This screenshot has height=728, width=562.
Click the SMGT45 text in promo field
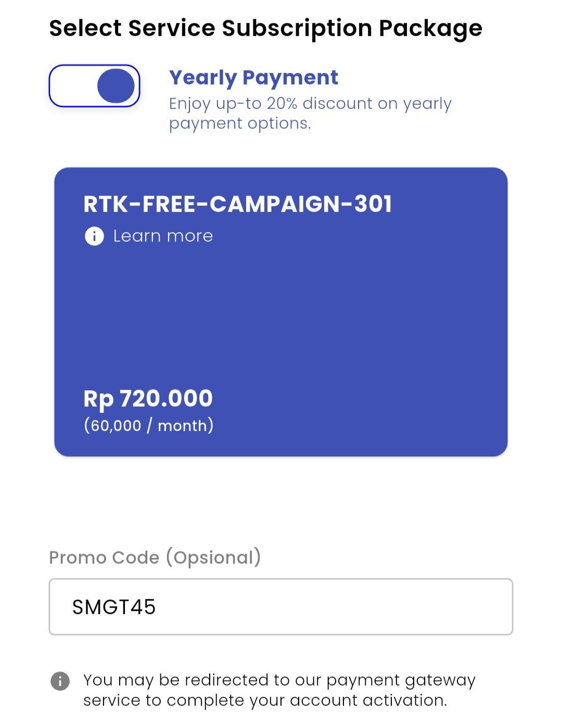114,607
